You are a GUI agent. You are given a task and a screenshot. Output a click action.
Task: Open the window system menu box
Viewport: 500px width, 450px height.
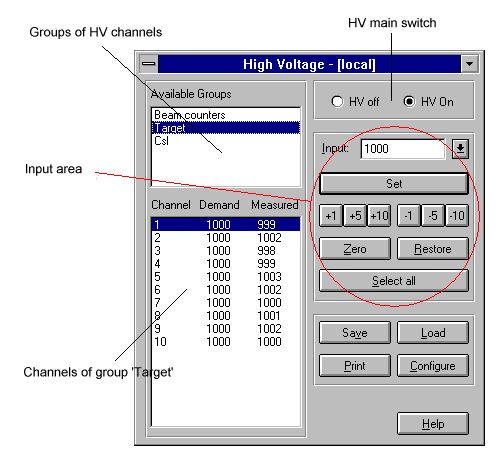point(149,64)
